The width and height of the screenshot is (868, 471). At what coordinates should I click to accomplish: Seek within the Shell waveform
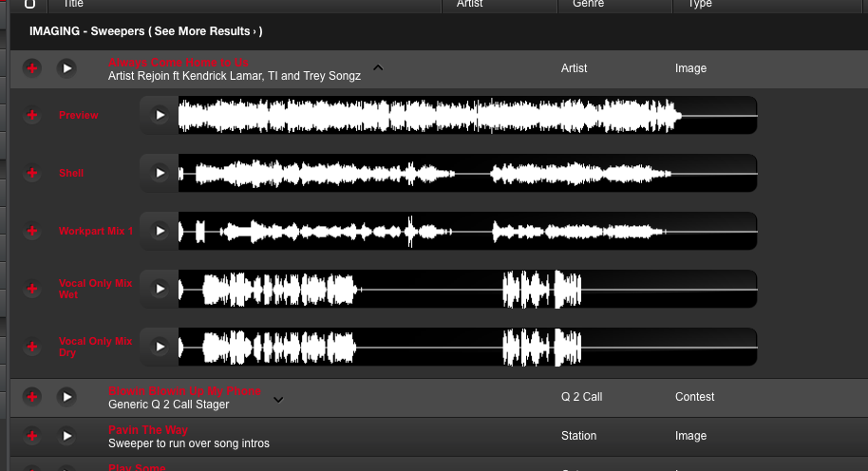point(468,173)
